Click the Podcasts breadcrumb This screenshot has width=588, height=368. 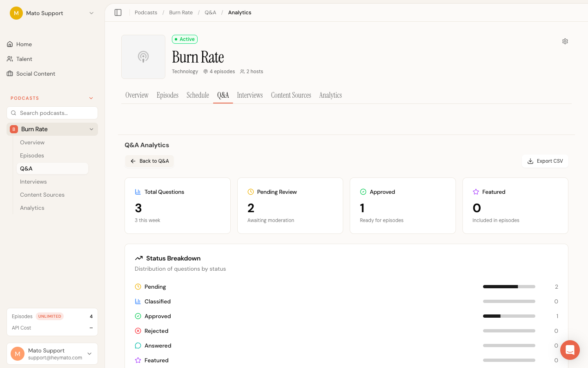click(146, 13)
